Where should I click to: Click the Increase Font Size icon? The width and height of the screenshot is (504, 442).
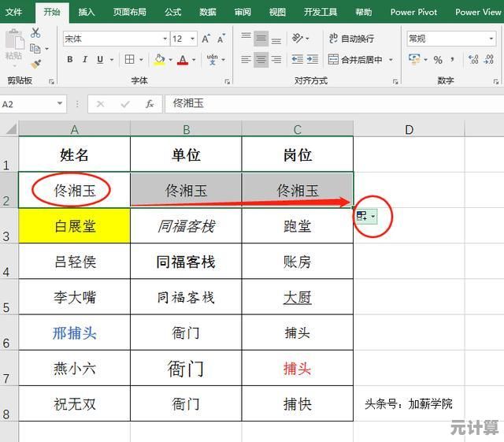[x=206, y=39]
